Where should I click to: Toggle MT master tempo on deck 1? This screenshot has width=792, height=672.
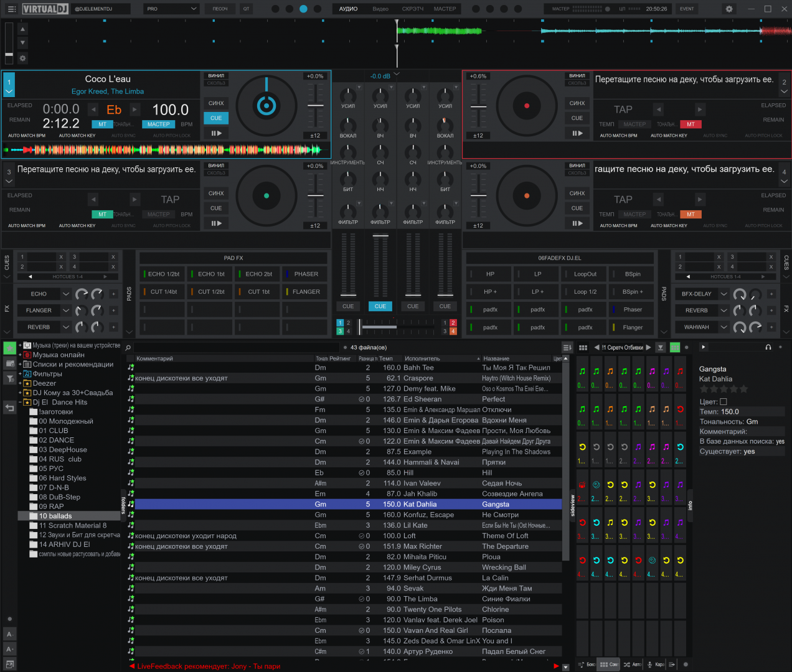click(102, 124)
